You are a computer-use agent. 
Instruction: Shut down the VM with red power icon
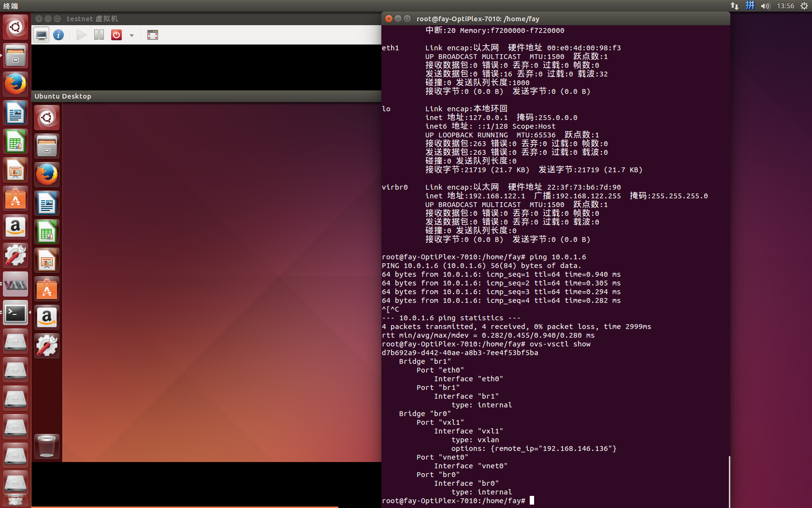tap(116, 35)
